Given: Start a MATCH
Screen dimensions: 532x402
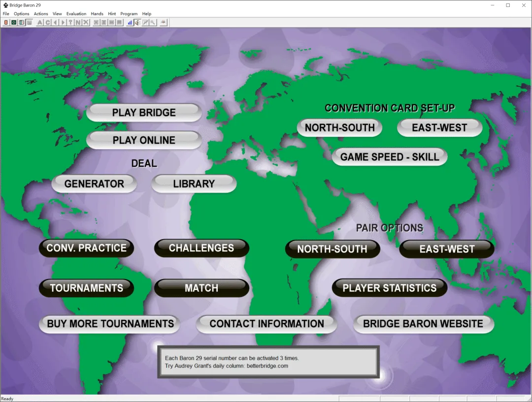Looking at the screenshot, I should (x=201, y=288).
